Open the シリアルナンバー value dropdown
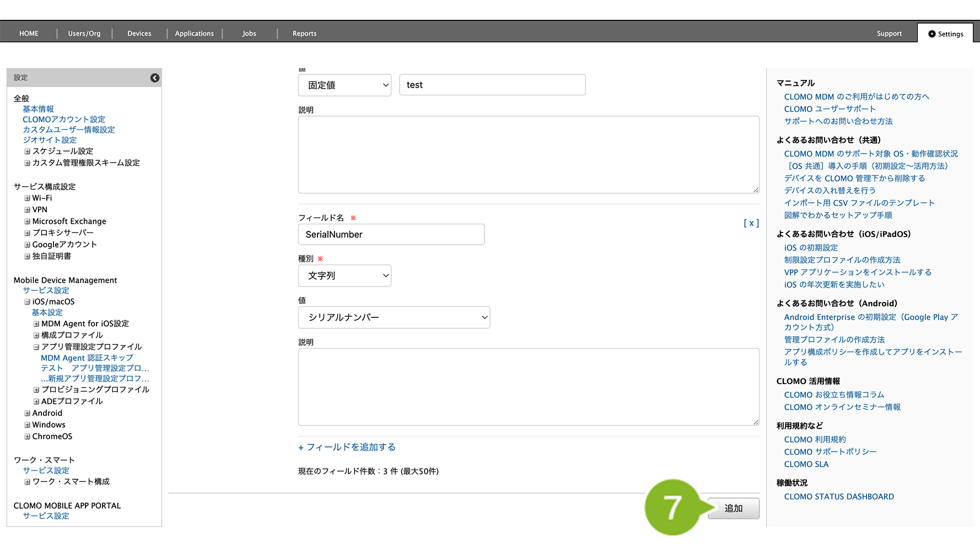 (394, 317)
